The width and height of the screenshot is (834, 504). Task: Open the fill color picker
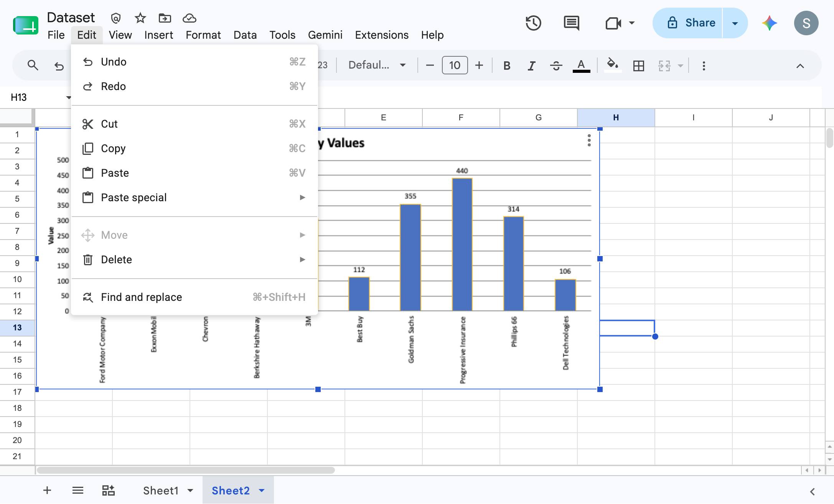point(613,64)
